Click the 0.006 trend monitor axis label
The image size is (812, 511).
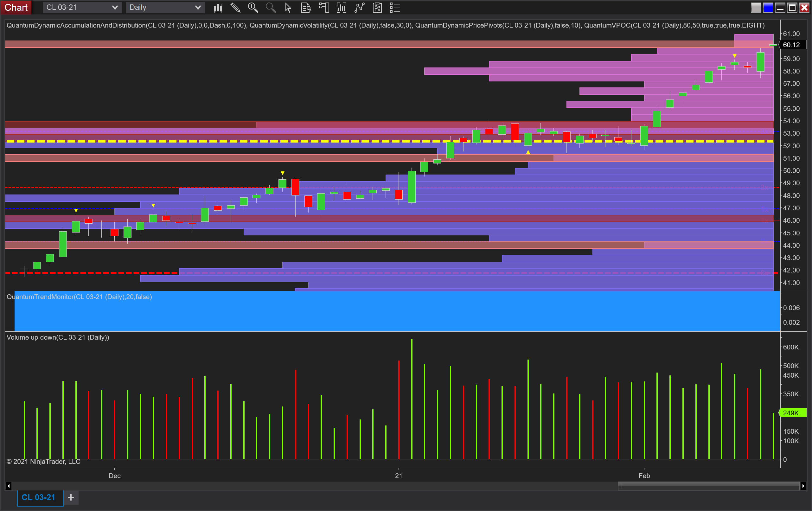point(791,308)
